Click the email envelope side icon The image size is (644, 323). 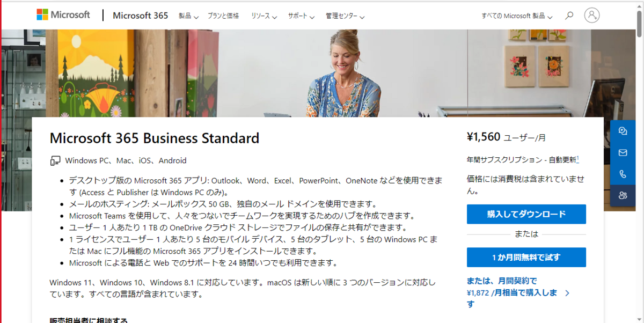tap(623, 152)
